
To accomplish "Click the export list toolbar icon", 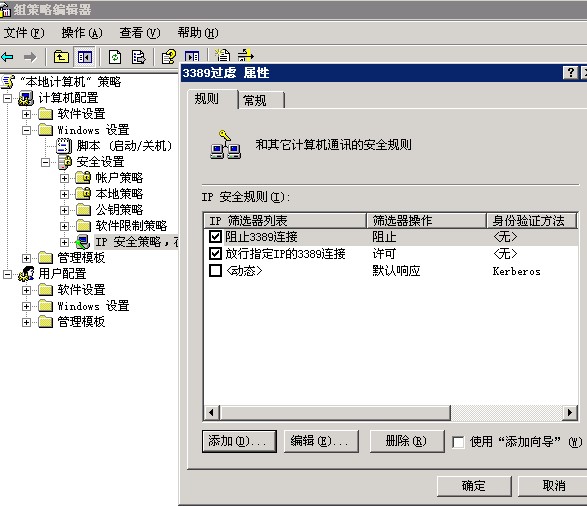I will (138, 57).
